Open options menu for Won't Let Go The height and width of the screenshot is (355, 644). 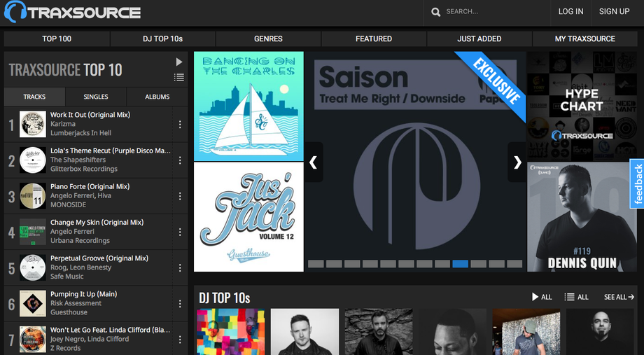[180, 340]
